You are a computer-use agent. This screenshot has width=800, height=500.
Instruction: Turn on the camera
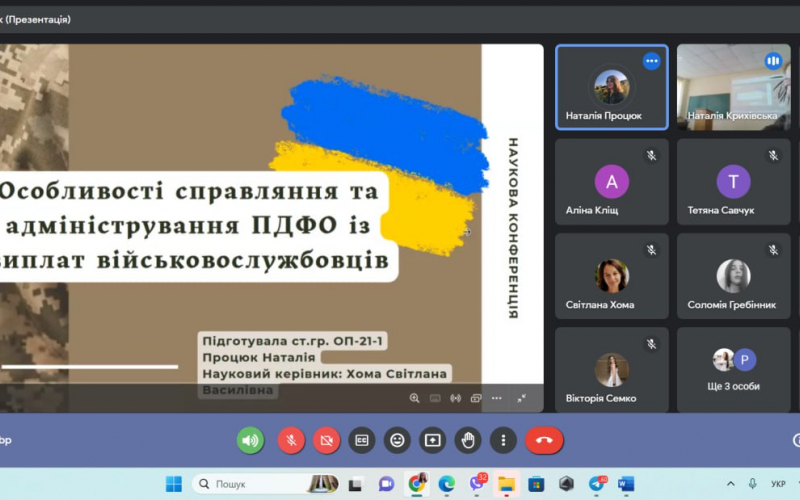coord(327,440)
